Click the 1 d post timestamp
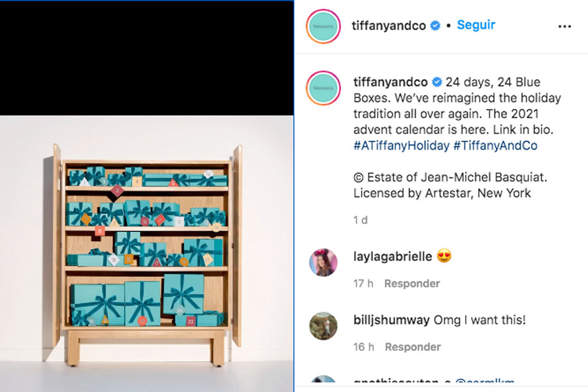Viewport: 588px width, 392px height. tap(361, 220)
